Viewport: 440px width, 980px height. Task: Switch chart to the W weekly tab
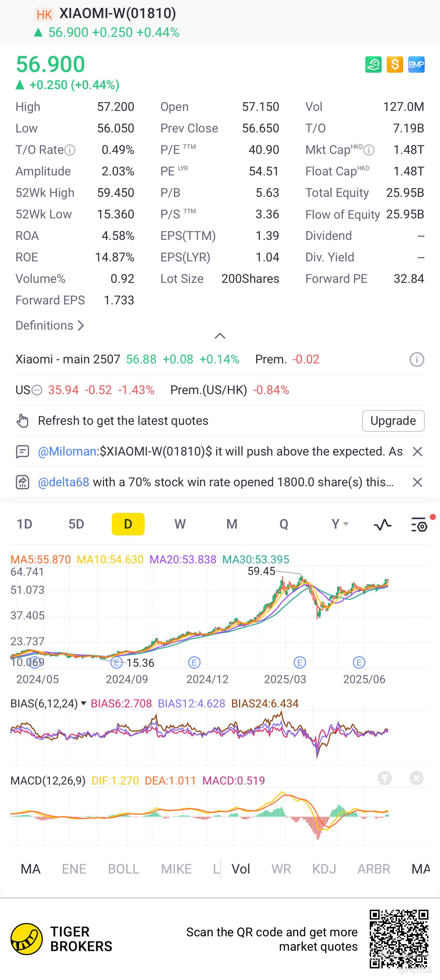(x=180, y=524)
